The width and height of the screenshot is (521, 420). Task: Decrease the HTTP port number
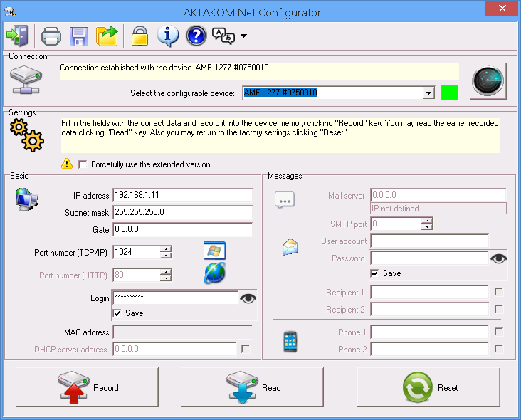pos(166,278)
